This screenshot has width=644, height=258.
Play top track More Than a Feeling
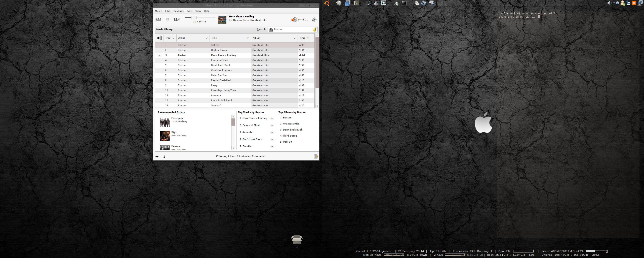pos(272,118)
